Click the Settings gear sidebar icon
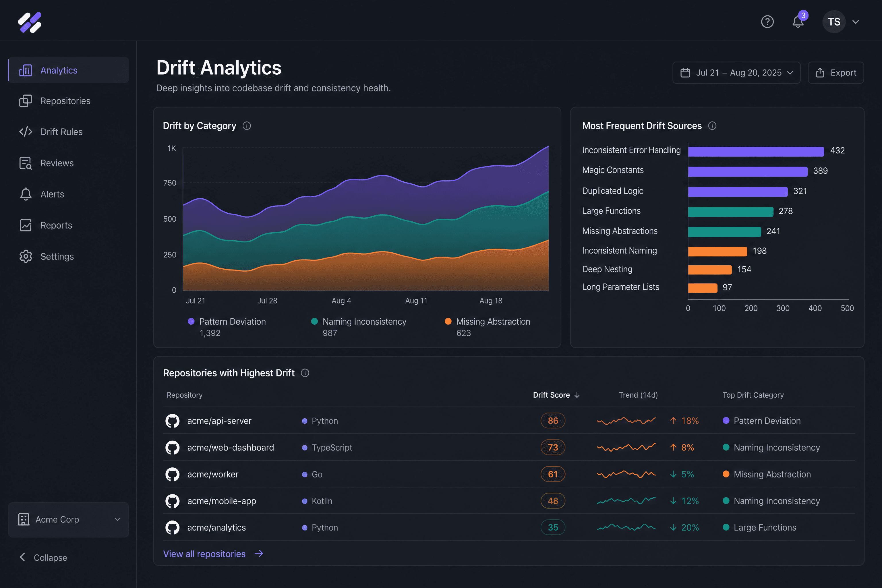This screenshot has width=882, height=588. point(26,256)
